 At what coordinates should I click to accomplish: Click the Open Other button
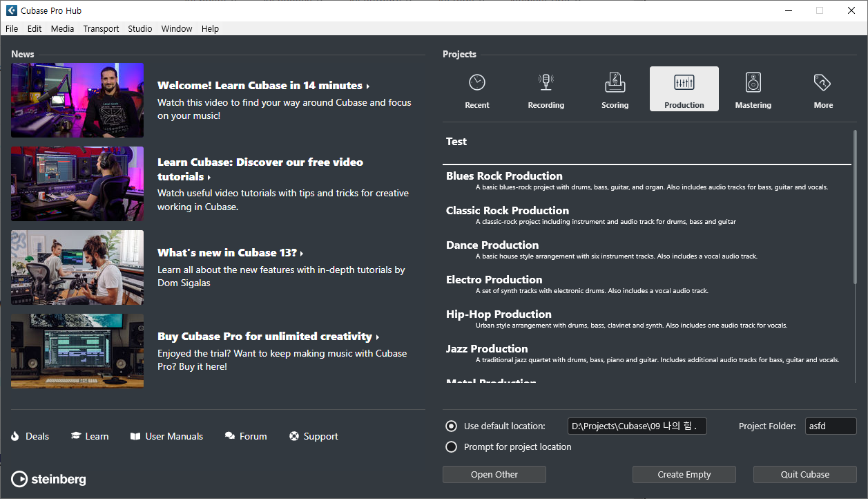click(494, 474)
